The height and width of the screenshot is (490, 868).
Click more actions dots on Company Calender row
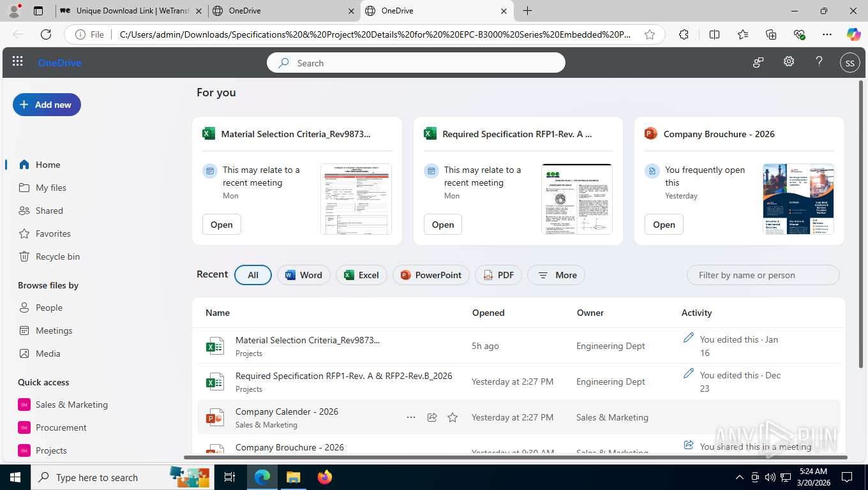pyautogui.click(x=411, y=417)
